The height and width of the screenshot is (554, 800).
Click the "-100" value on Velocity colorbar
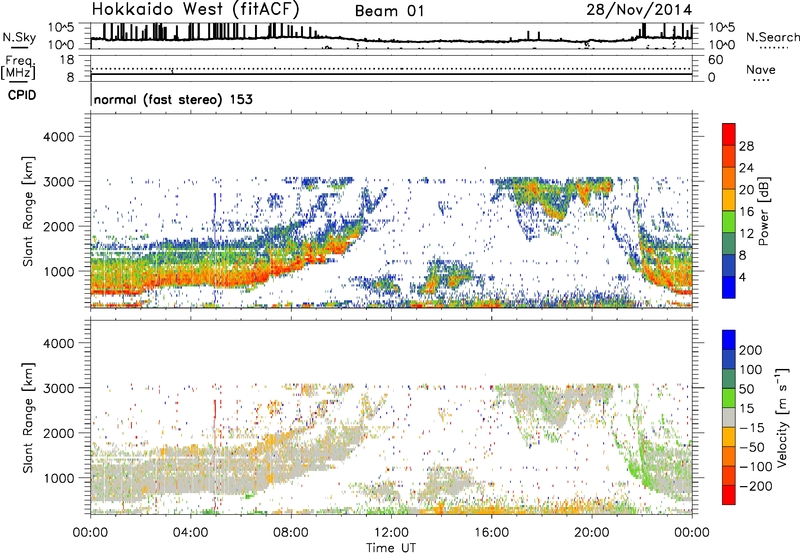[x=756, y=467]
